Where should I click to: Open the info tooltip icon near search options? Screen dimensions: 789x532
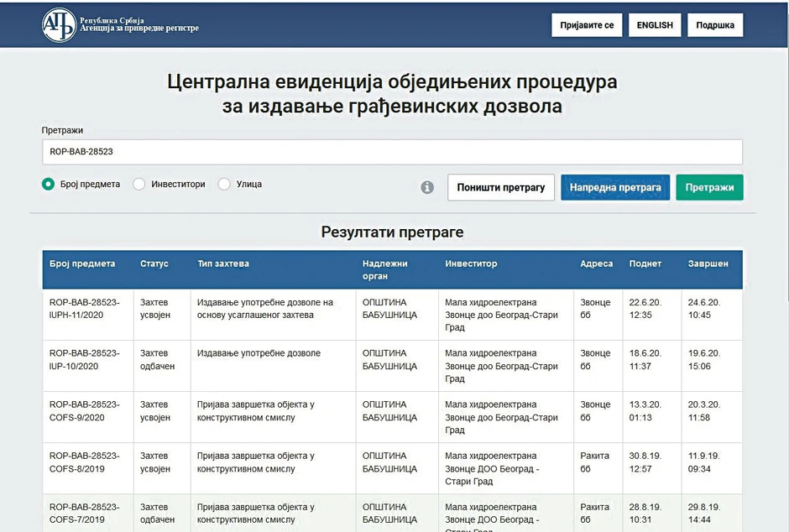pos(427,187)
